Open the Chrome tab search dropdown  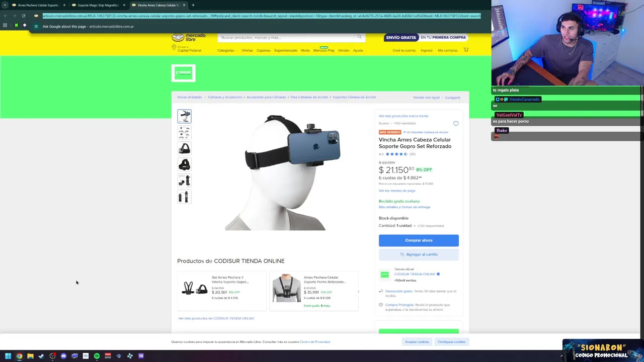[5, 5]
